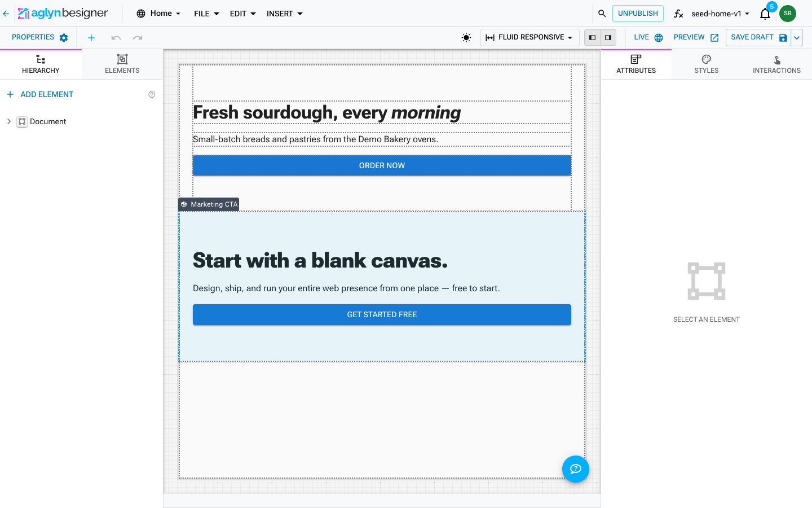The height and width of the screenshot is (508, 812).
Task: Open the seed-home-v1 version dropdown
Action: [720, 14]
